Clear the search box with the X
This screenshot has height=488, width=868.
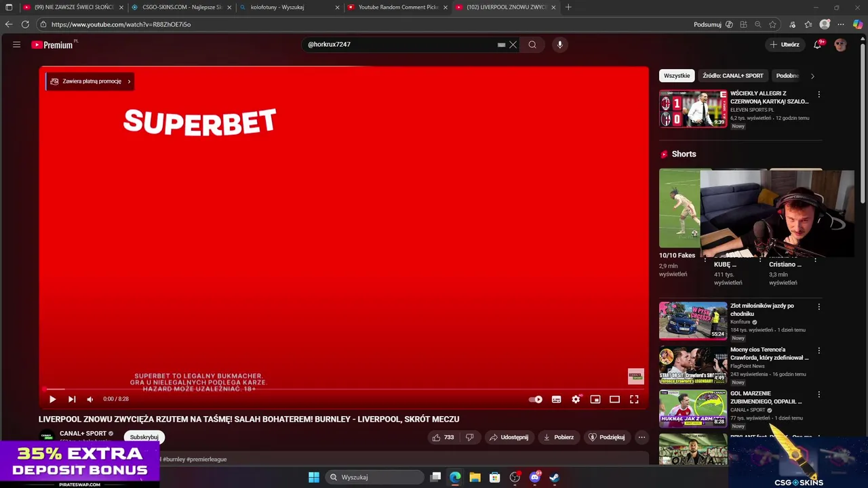[513, 45]
